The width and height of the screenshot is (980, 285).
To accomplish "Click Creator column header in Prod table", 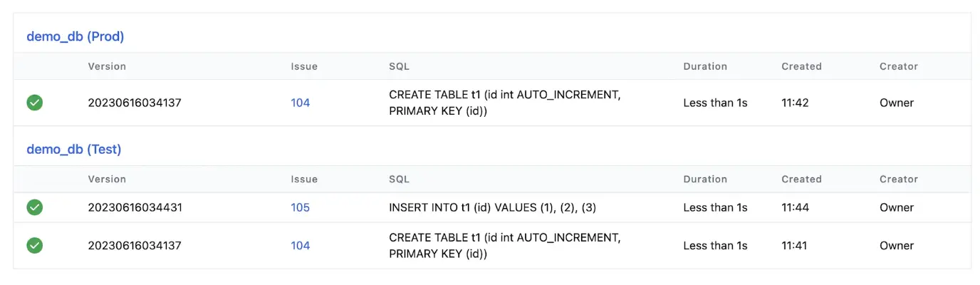I will [899, 66].
